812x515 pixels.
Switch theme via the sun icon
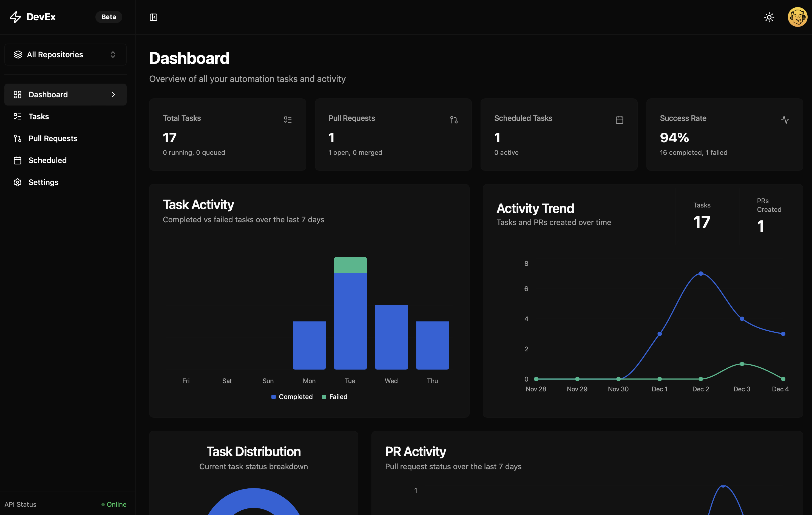click(769, 17)
